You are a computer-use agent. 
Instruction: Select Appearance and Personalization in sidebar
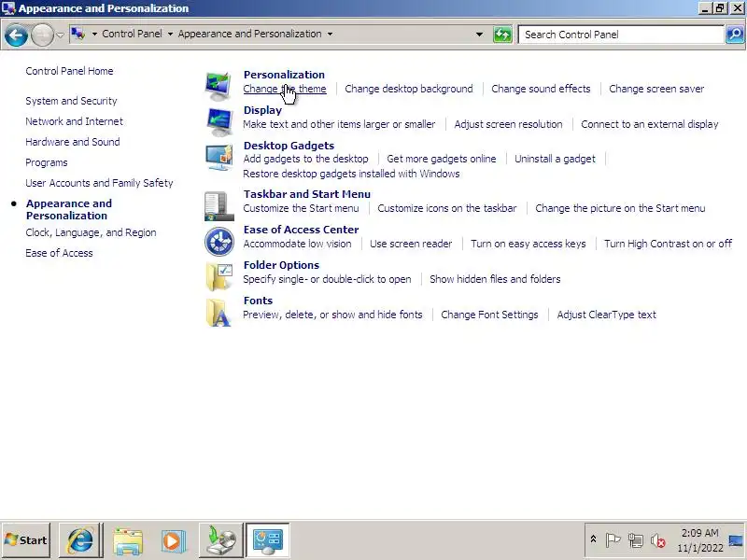(69, 209)
